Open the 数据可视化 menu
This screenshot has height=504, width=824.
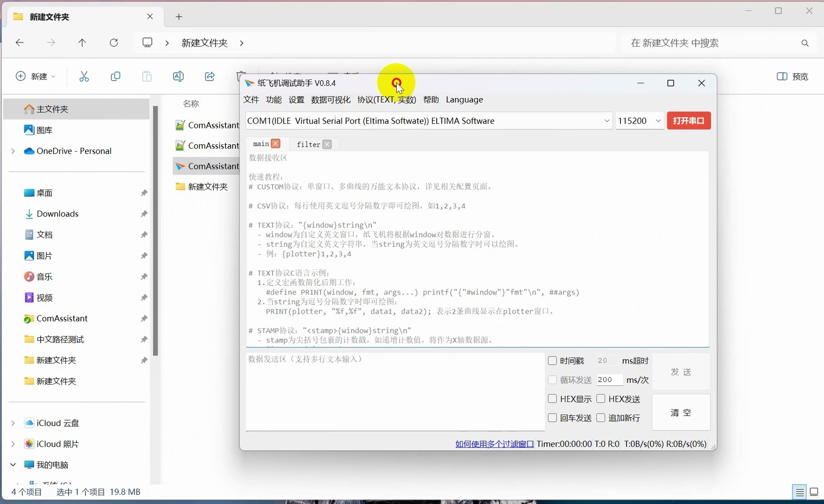point(331,99)
